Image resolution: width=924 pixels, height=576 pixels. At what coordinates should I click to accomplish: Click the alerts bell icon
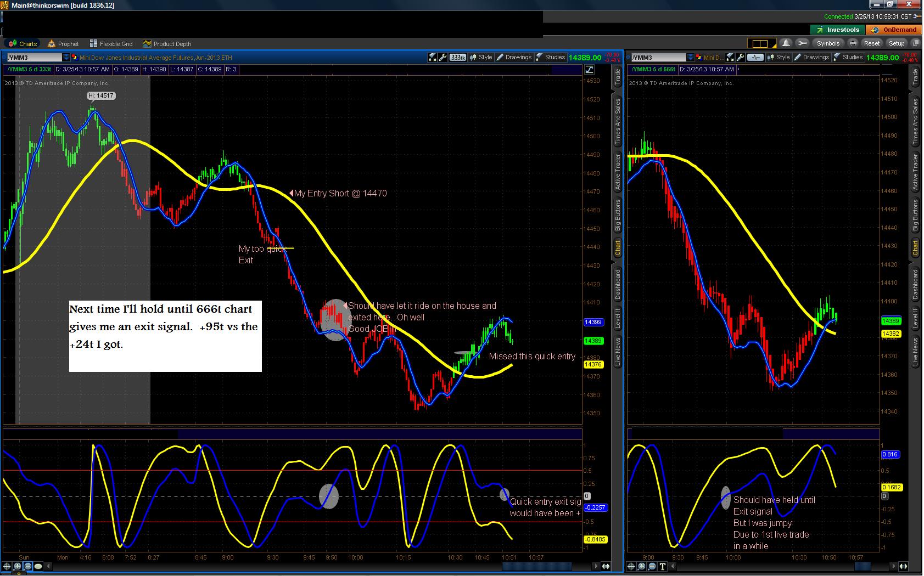click(x=786, y=43)
